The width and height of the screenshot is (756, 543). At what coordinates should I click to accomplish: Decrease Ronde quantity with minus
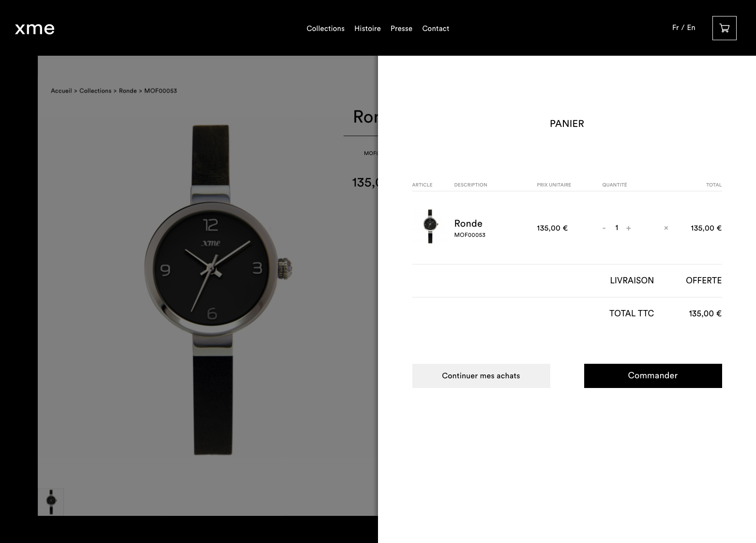(x=604, y=228)
